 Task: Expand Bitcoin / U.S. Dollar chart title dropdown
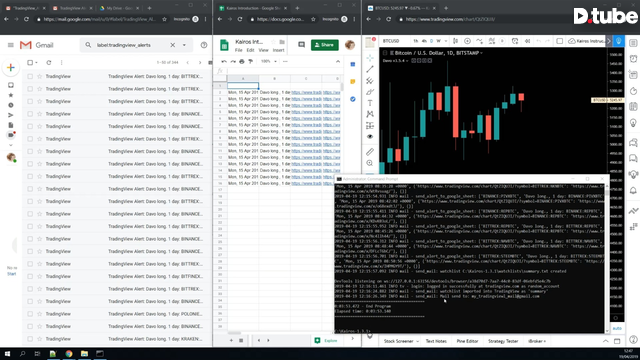[482, 53]
